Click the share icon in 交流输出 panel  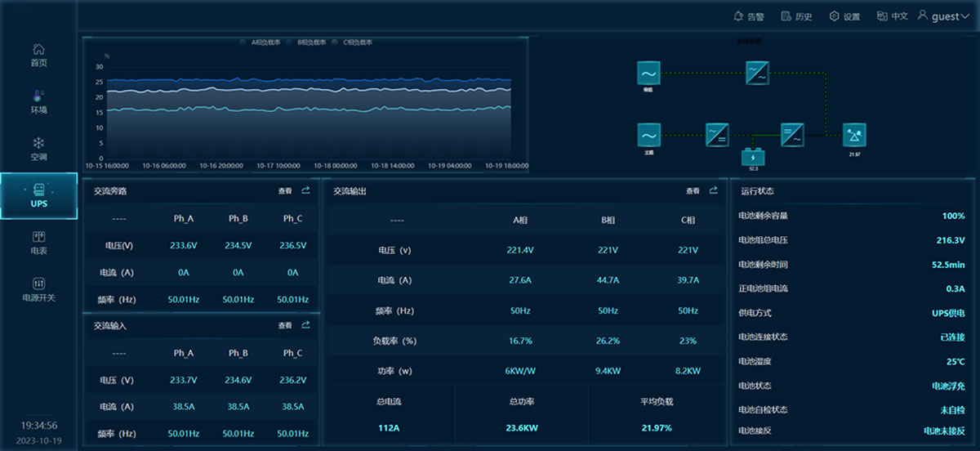coord(713,190)
